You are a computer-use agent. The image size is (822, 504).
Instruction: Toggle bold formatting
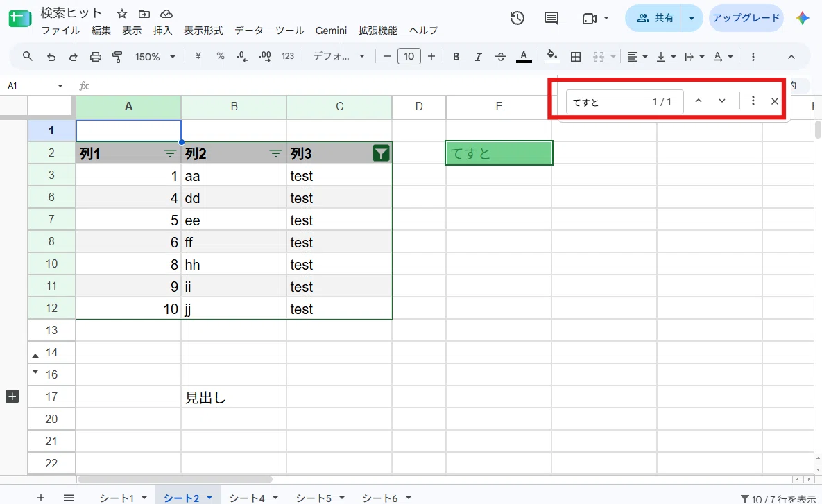456,57
